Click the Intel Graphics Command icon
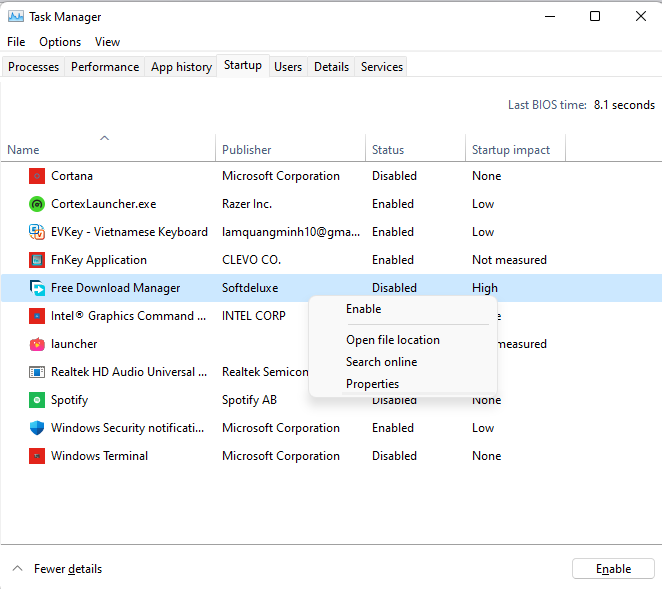 (37, 316)
